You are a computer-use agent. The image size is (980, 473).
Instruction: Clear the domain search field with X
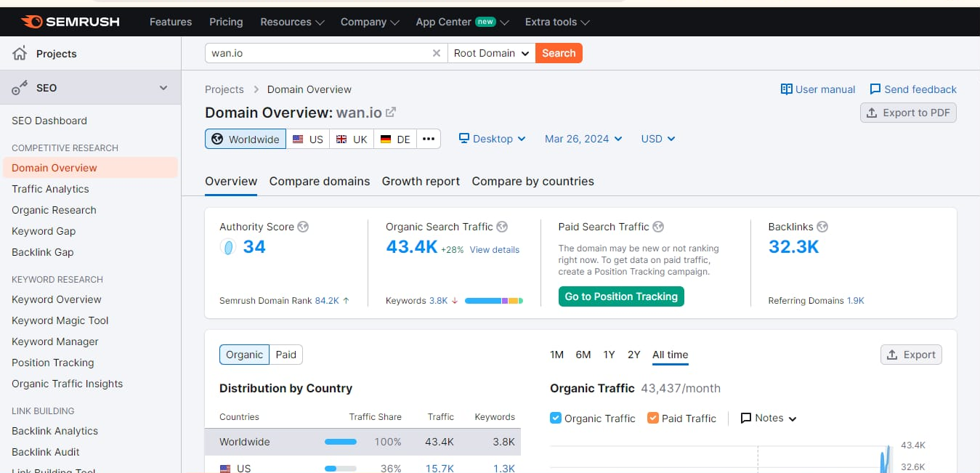437,53
